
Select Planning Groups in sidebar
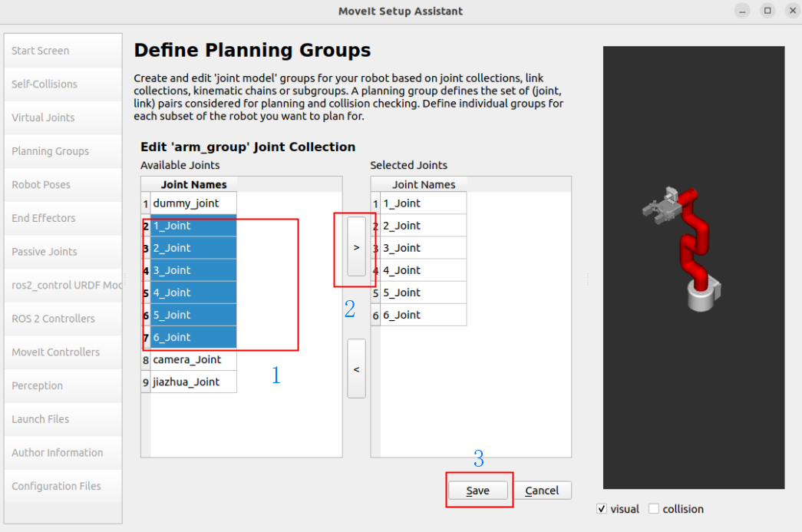pyautogui.click(x=63, y=151)
